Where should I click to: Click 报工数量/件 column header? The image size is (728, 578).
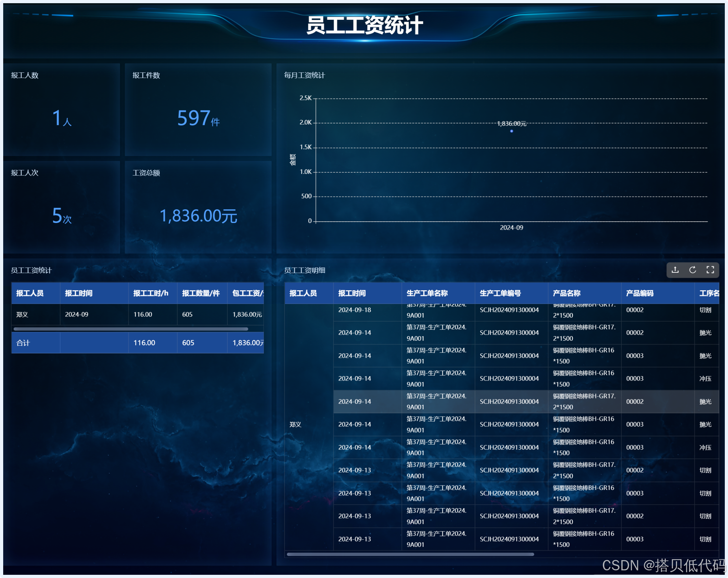pos(201,293)
